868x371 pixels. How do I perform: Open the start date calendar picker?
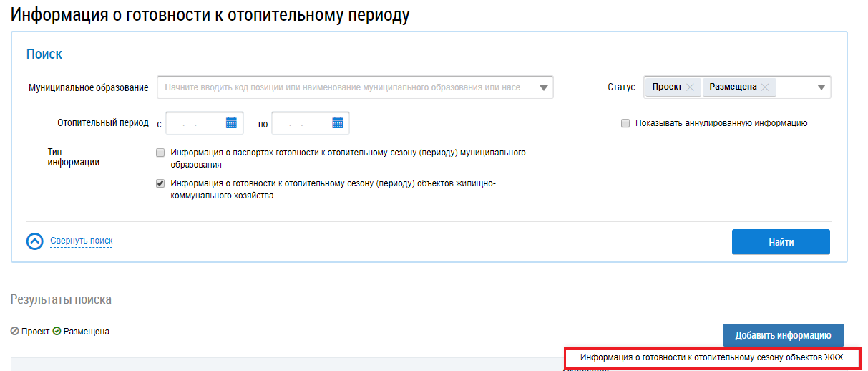[x=231, y=123]
